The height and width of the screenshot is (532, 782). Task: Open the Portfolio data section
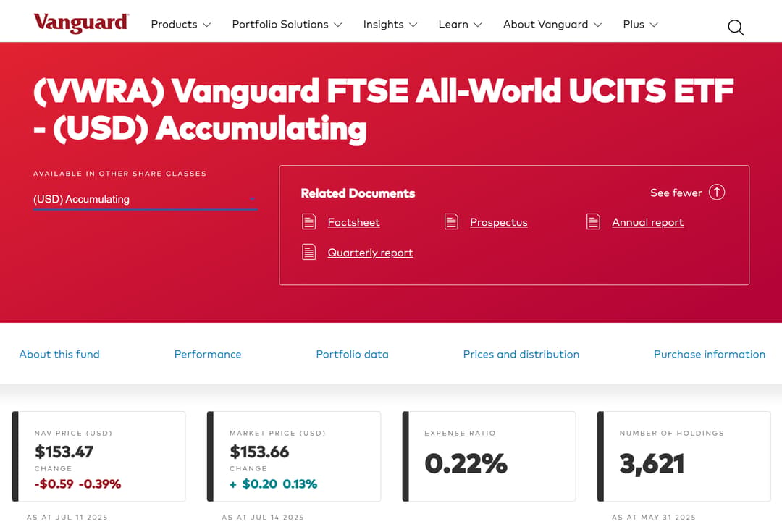point(352,355)
